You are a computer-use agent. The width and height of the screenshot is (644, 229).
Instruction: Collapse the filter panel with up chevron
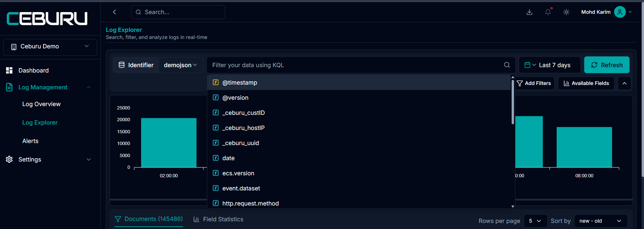pos(625,83)
